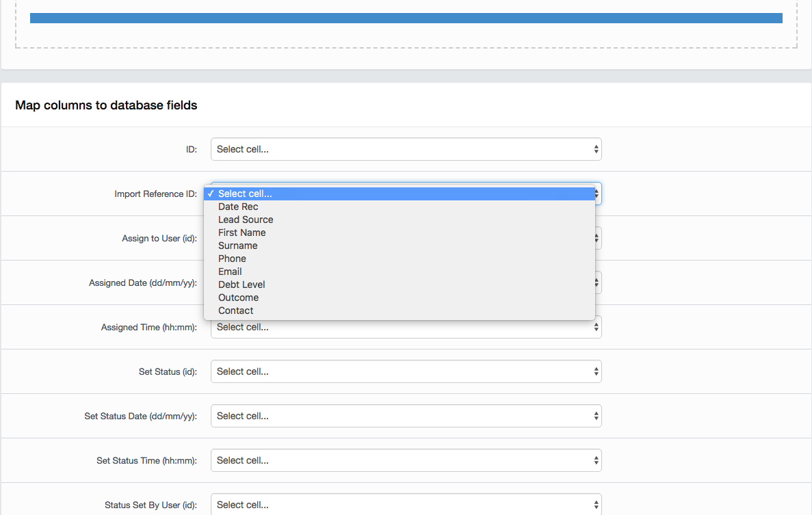
Task: Pick 'First Name' in the dropdown list
Action: point(241,233)
